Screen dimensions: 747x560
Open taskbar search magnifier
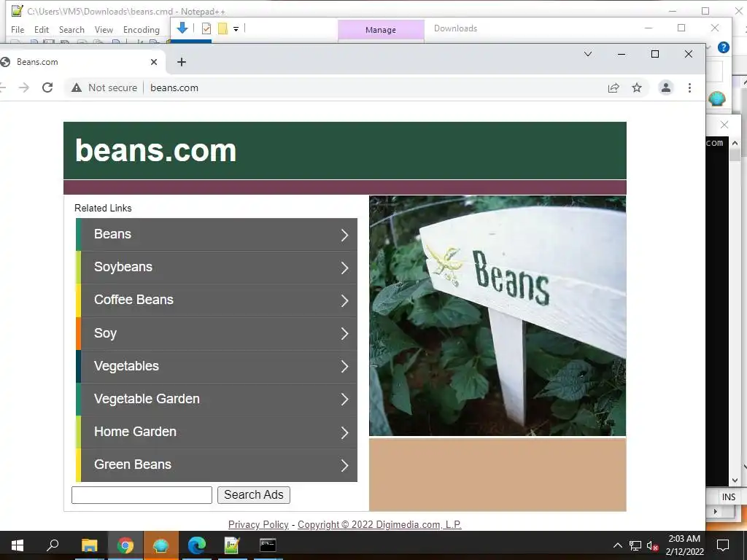point(53,545)
